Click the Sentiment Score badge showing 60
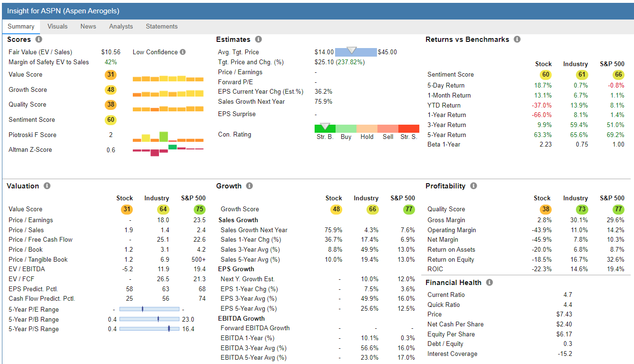 [110, 120]
